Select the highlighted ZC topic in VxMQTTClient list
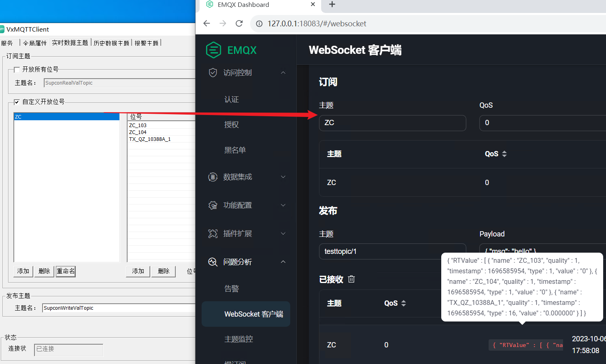606x364 pixels. click(67, 117)
